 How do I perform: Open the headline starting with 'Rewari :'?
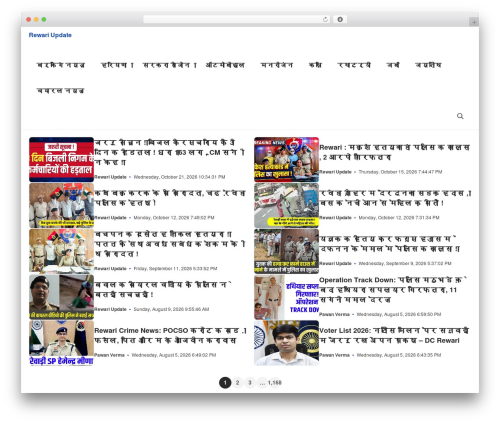click(394, 152)
